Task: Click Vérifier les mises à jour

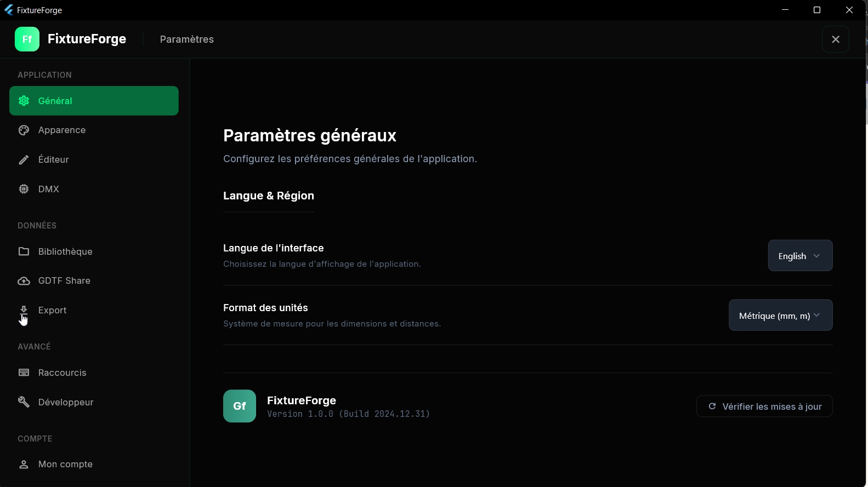Action: coord(764,406)
